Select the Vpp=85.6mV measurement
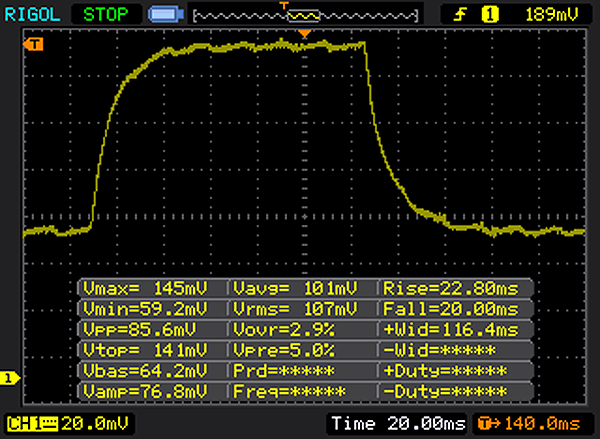 click(x=152, y=329)
